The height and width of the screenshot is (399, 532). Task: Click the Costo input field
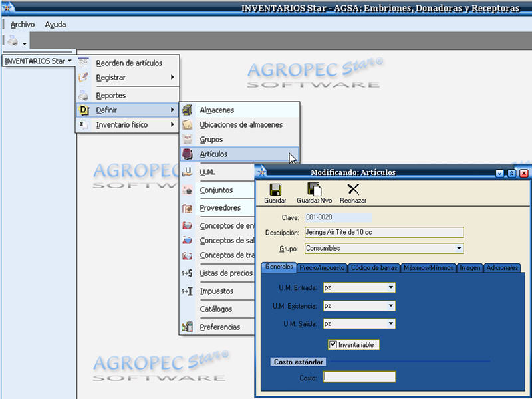[x=359, y=377]
